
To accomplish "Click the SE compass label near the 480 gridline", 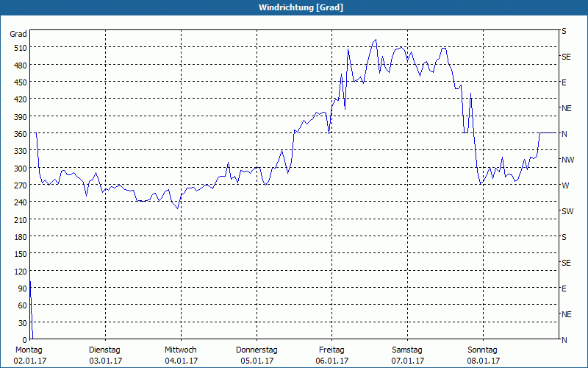I will (x=566, y=57).
